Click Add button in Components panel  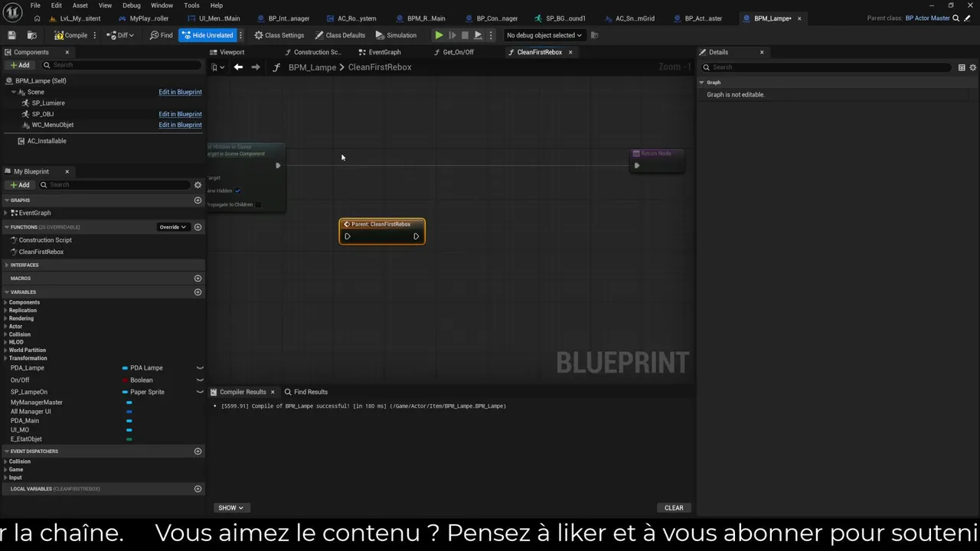point(20,65)
